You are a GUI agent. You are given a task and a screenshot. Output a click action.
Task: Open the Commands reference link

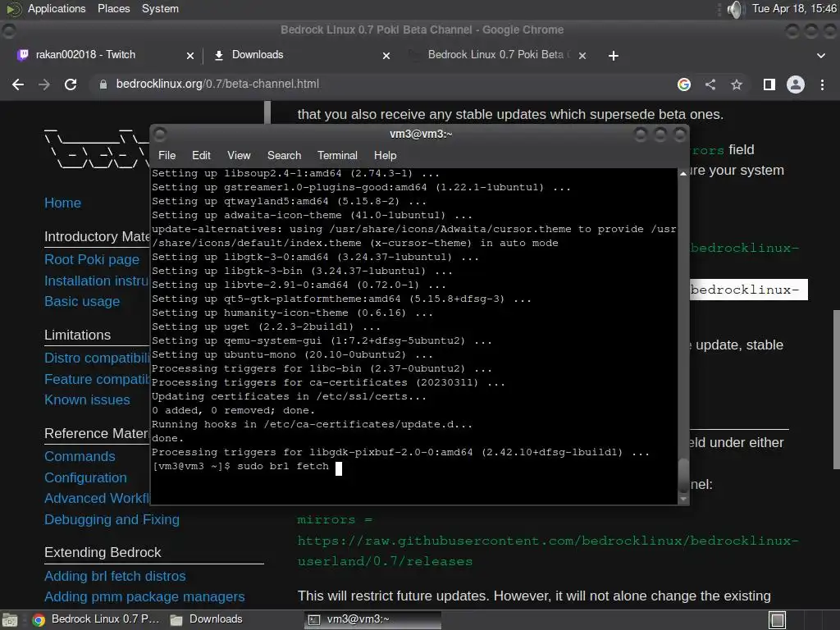(x=80, y=457)
